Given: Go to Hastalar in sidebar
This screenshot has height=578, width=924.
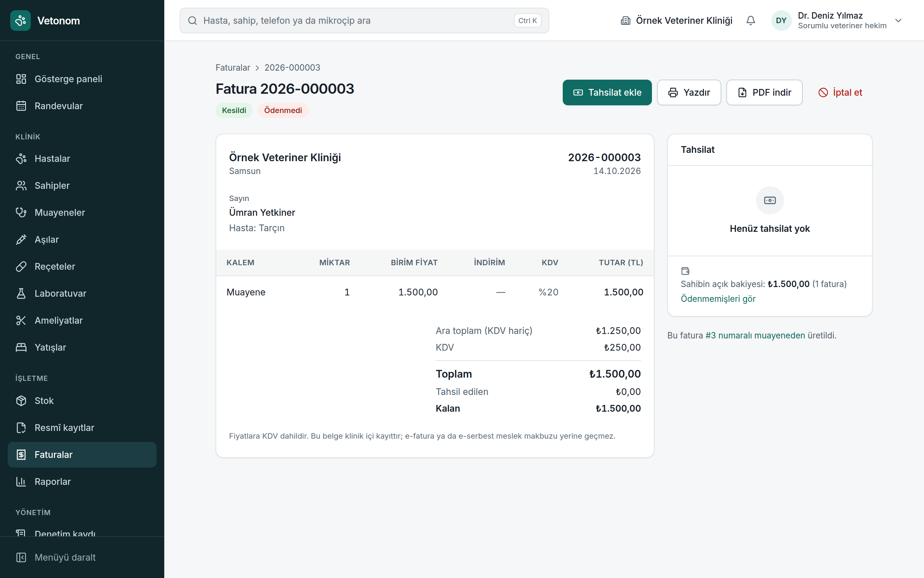Looking at the screenshot, I should pos(82,159).
